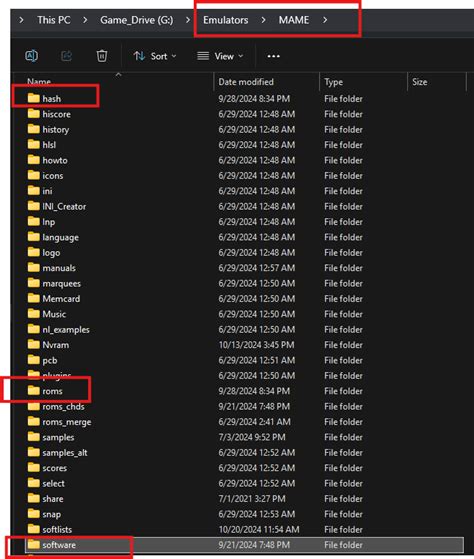Viewport: 474px width, 559px height.
Task: Expand chevron after Game_Drive (G:) breadcrumb
Action: coord(188,20)
